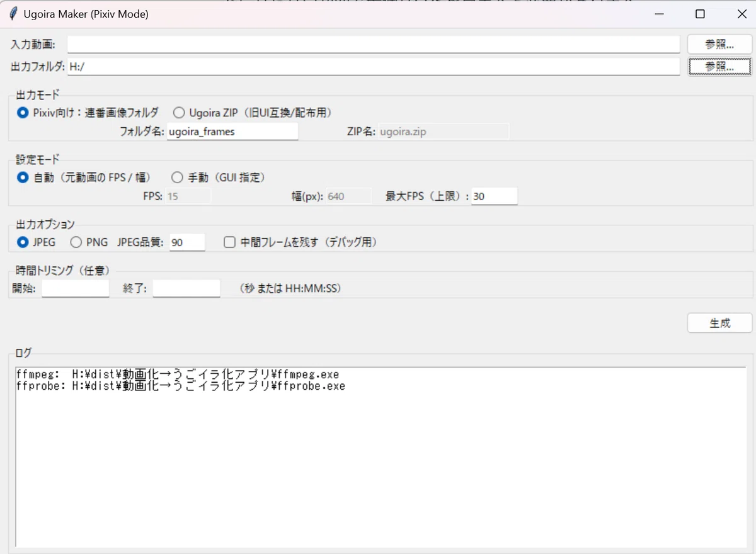Click フォルダ名 field with ugoira_frames
This screenshot has height=554, width=756.
point(232,132)
